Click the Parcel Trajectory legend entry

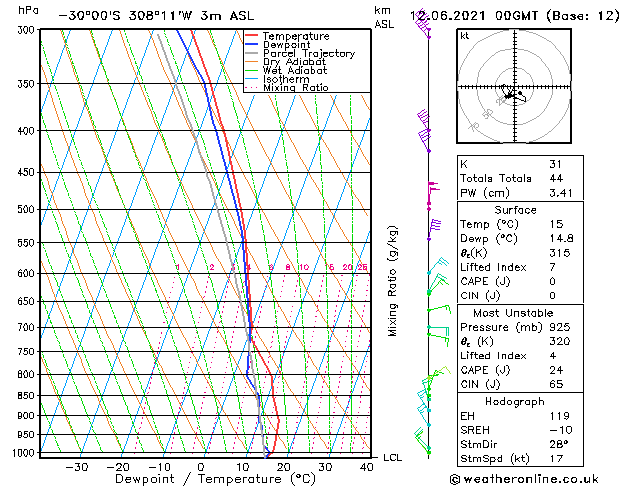[x=300, y=53]
